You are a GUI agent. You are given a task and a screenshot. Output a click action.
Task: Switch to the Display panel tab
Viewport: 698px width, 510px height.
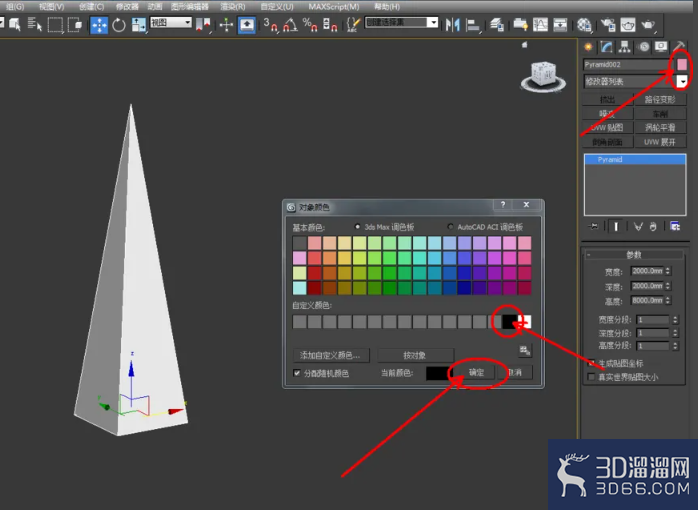pos(661,47)
